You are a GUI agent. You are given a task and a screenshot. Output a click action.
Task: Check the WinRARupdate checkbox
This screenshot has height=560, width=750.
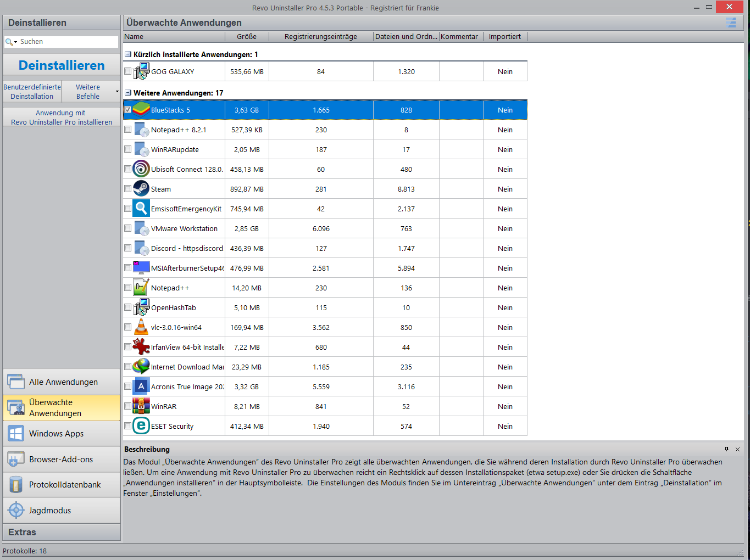127,149
